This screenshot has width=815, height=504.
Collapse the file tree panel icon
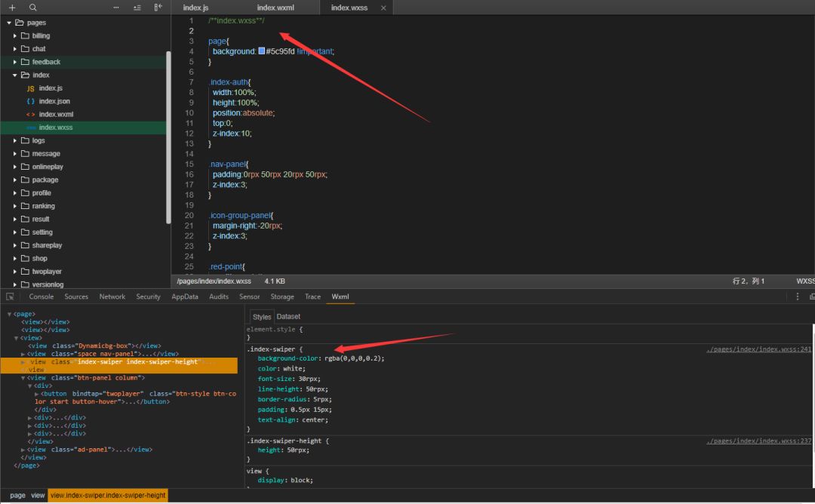(158, 8)
